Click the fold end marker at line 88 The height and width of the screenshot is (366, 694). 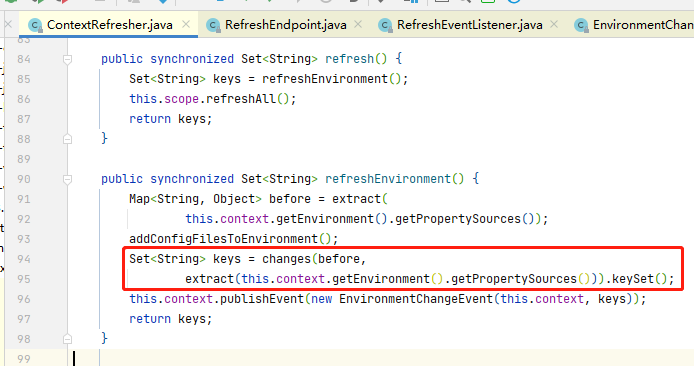[67, 139]
